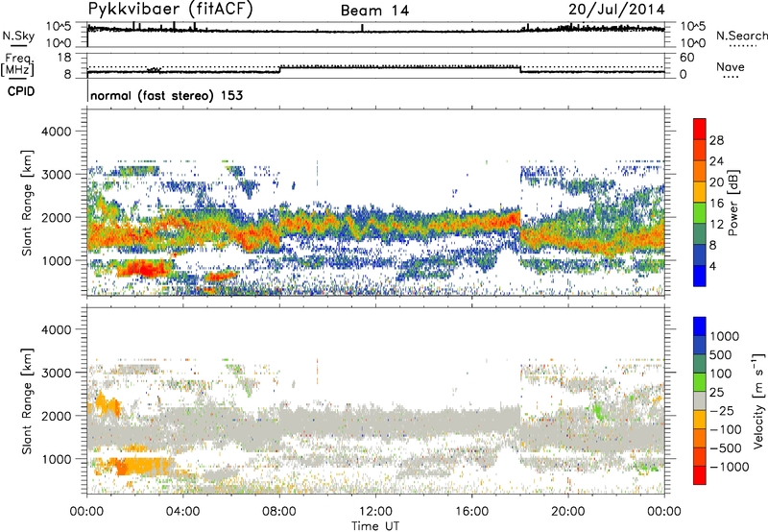
Task: Select the N.Sky axis label
Action: tap(18, 36)
